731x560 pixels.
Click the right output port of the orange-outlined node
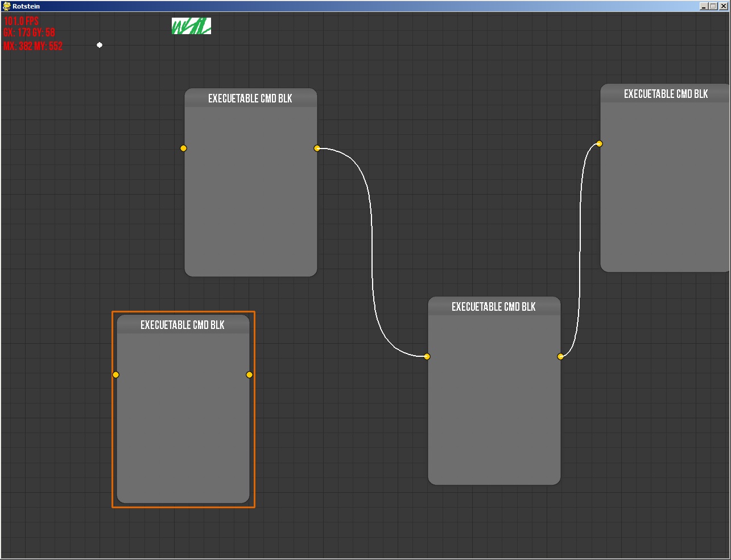click(x=249, y=374)
